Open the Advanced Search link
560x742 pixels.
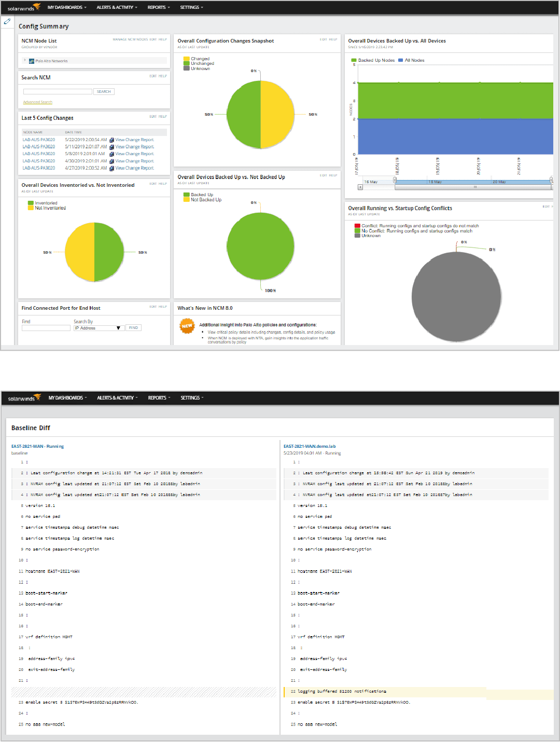coord(38,102)
